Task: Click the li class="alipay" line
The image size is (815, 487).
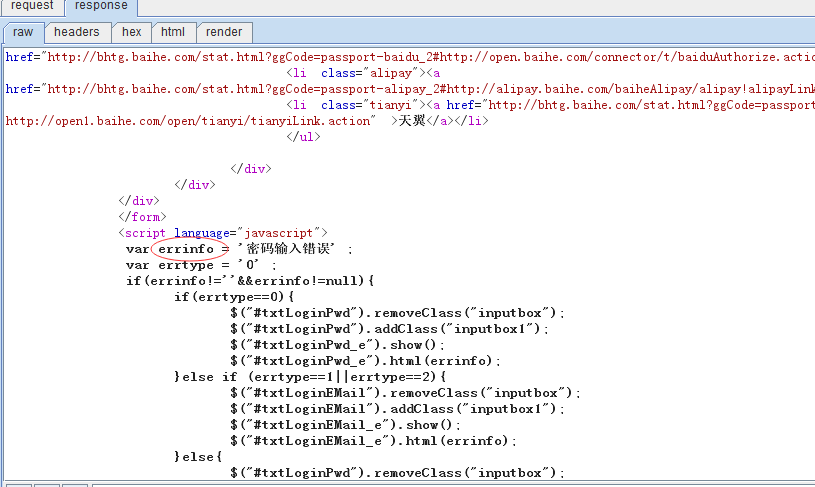Action: coord(363,73)
